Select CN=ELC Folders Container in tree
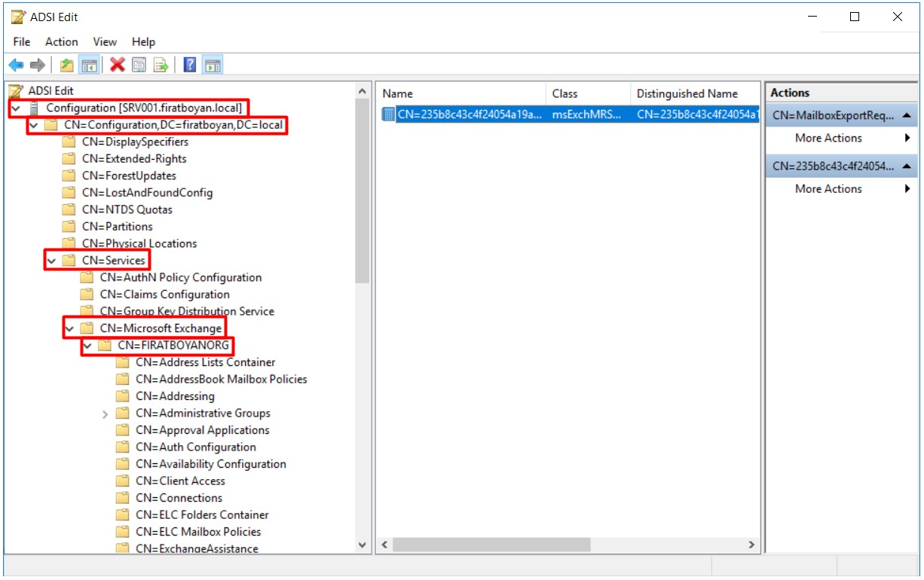Screen dimensions: 924x580 202,515
